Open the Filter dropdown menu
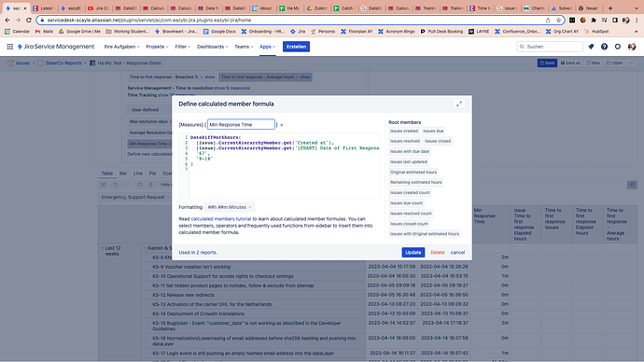This screenshot has height=362, width=644. [x=182, y=47]
